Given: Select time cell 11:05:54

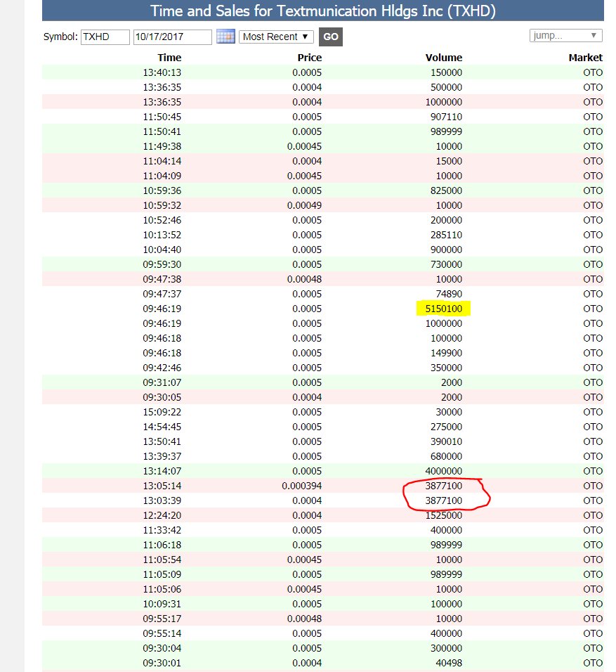Looking at the screenshot, I should (162, 560).
